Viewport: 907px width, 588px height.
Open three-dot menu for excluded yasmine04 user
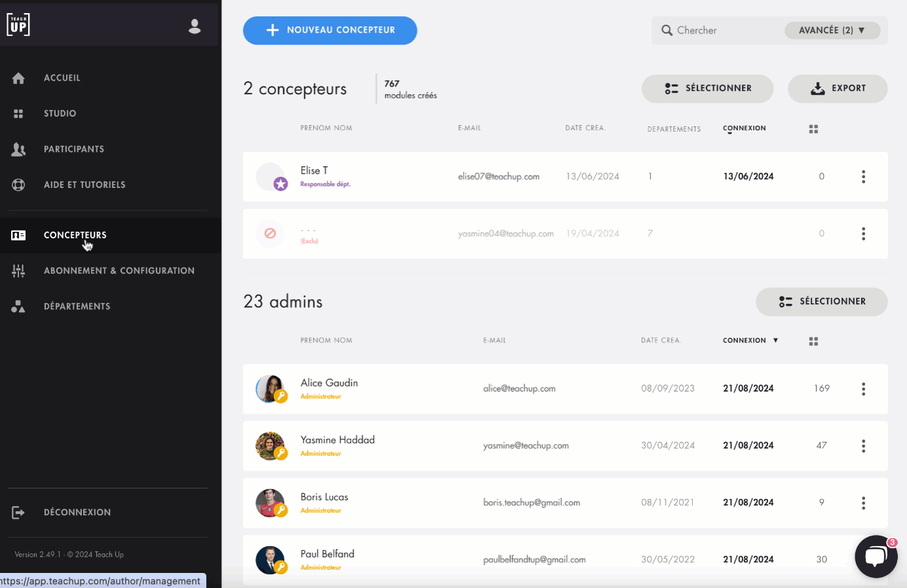[x=863, y=234]
